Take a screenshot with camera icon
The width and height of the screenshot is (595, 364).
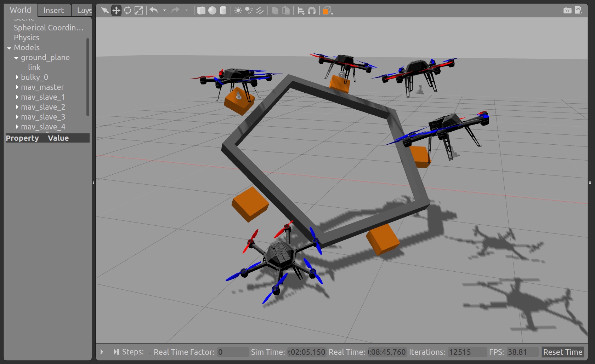click(x=567, y=11)
